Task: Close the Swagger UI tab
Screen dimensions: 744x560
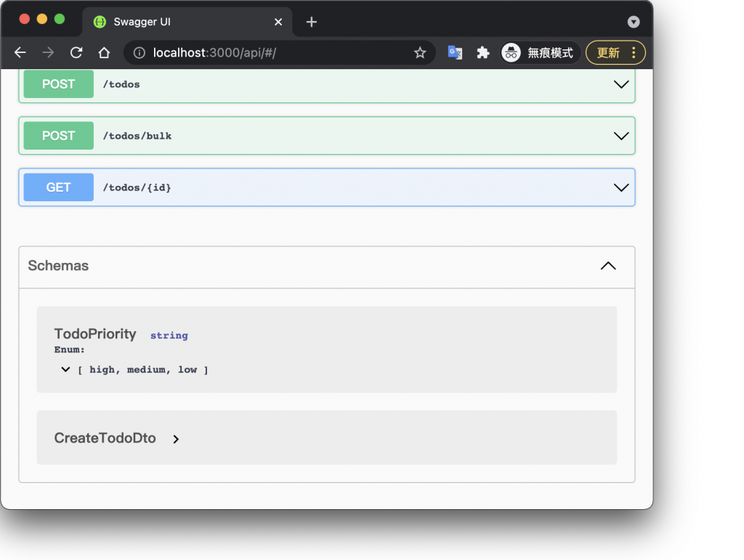Action: tap(278, 22)
